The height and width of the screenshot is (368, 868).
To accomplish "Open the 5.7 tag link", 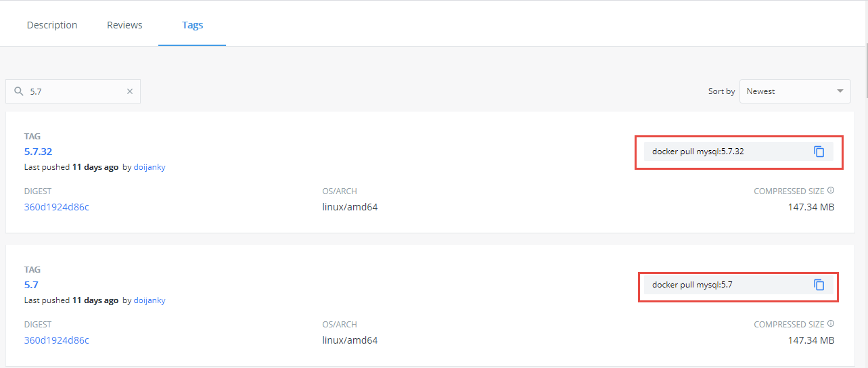I will [x=31, y=285].
